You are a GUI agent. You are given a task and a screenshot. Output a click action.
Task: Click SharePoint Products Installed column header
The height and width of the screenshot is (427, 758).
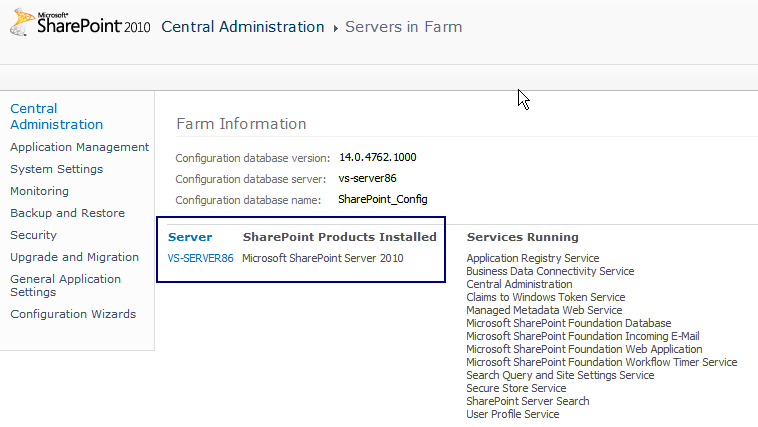pos(340,237)
